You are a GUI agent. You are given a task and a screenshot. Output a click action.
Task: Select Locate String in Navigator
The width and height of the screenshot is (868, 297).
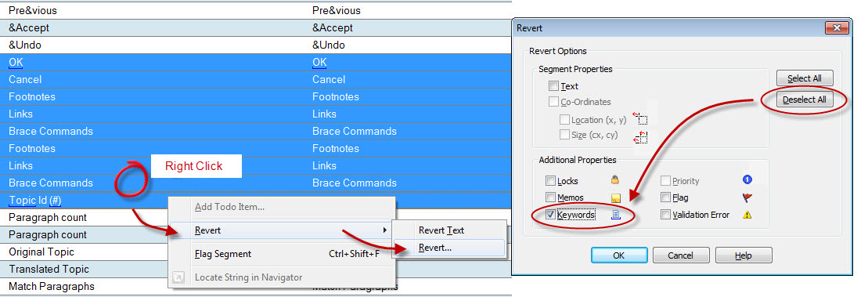pyautogui.click(x=282, y=277)
